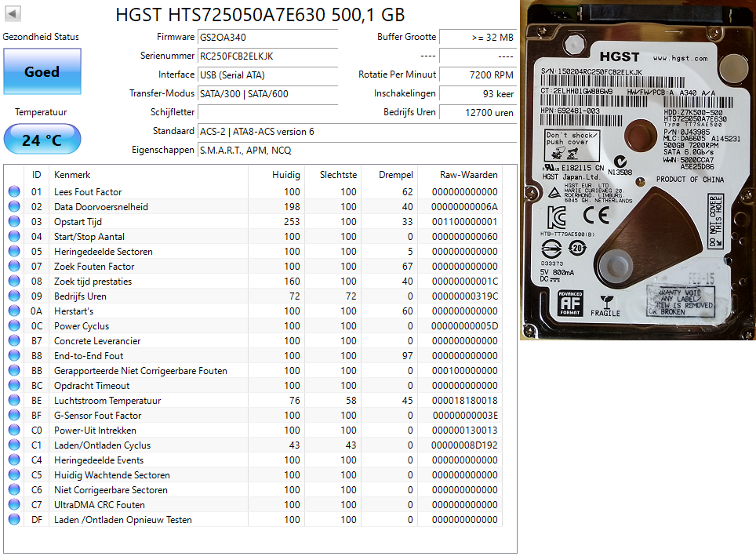Select the Bedrijfs Uren attribute row text
The image size is (756, 556).
click(80, 296)
